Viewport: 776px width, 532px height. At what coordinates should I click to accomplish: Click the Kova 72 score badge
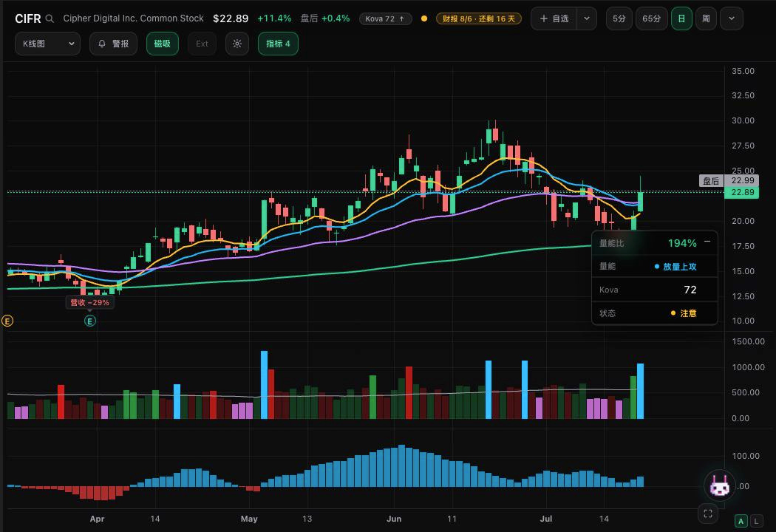[x=385, y=18]
